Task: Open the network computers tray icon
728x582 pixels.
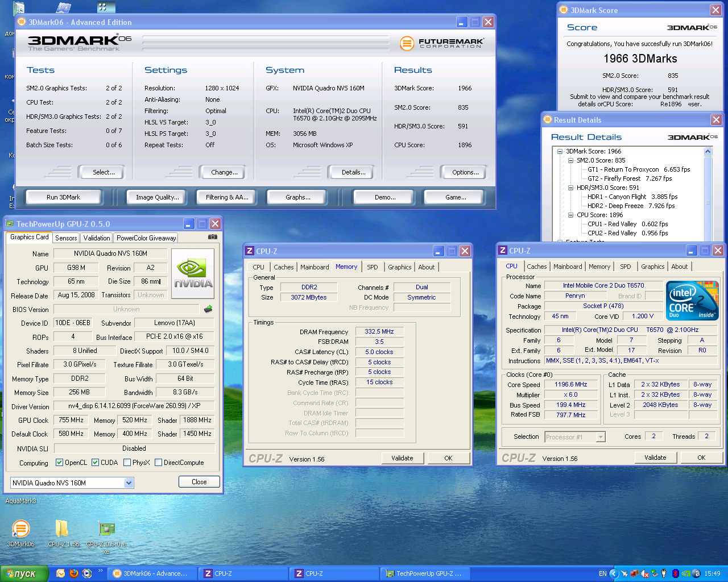Action: click(x=635, y=573)
